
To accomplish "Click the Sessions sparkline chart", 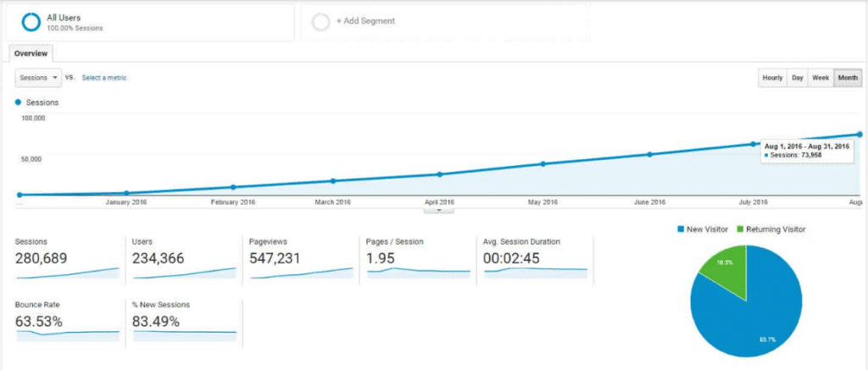I will [68, 273].
